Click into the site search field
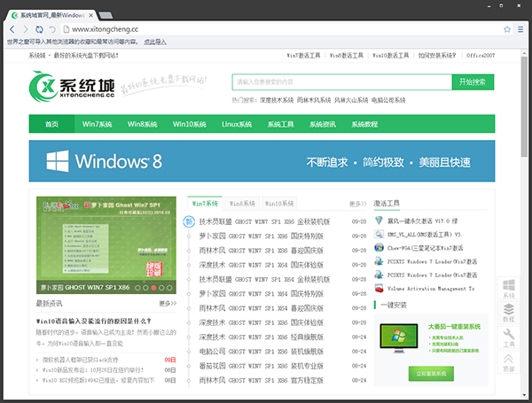 click(342, 82)
